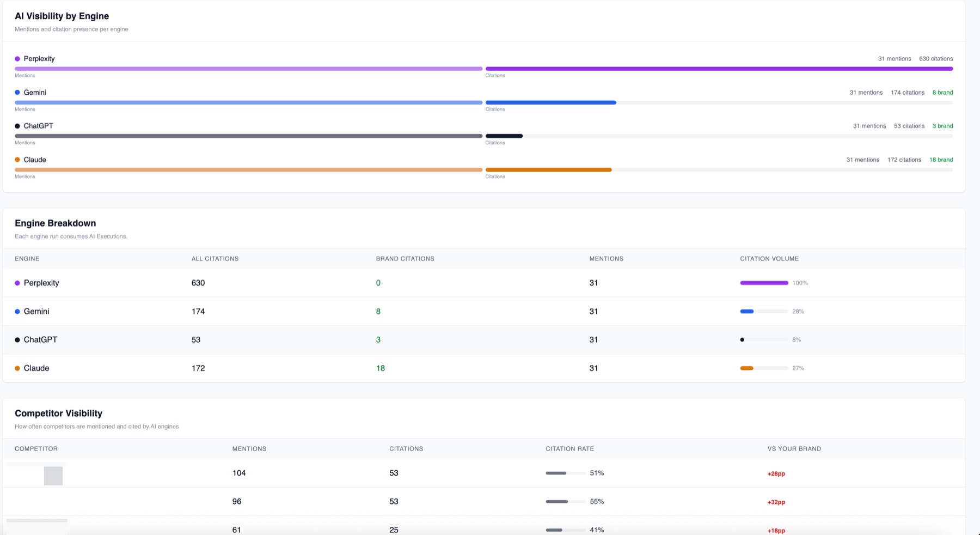
Task: Click ChatGPT 8% citation volume indicator
Action: [764, 340]
